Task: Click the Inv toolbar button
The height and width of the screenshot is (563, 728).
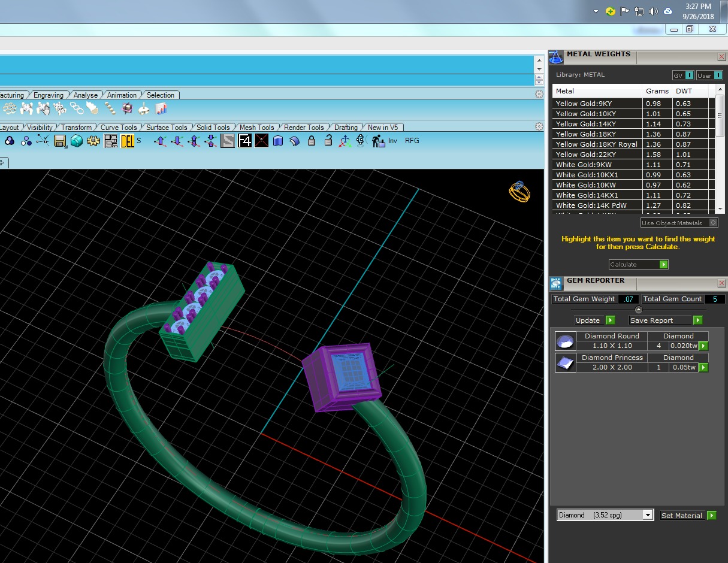Action: [x=392, y=141]
